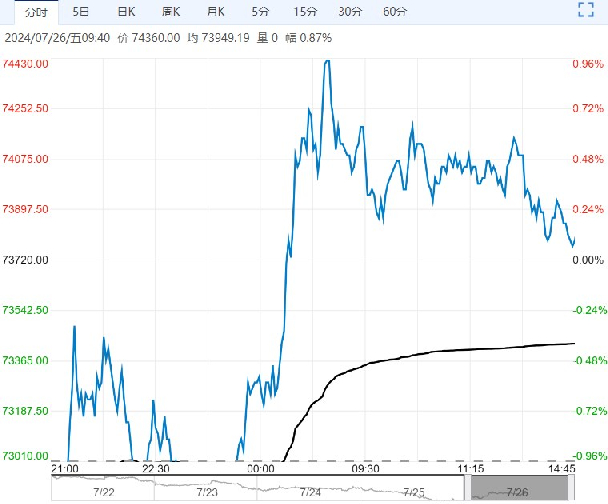Screen dimensions: 608x504
Task: Click the right handle of the range slider
Action: pos(571,488)
